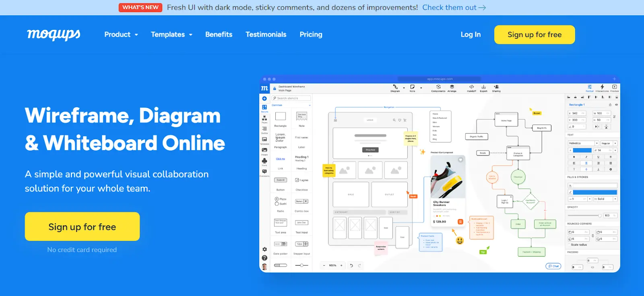The height and width of the screenshot is (296, 644).
Task: Check the 'I agree' checkbox stencil
Action: point(297,180)
